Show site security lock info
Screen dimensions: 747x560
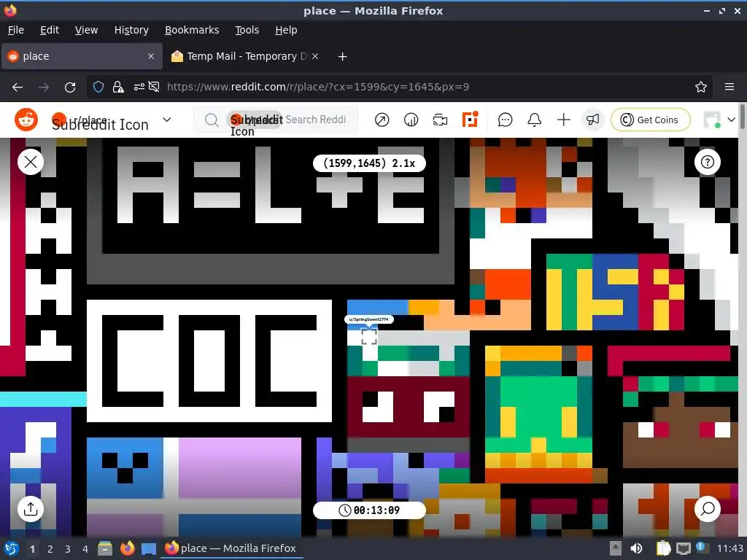tap(117, 87)
